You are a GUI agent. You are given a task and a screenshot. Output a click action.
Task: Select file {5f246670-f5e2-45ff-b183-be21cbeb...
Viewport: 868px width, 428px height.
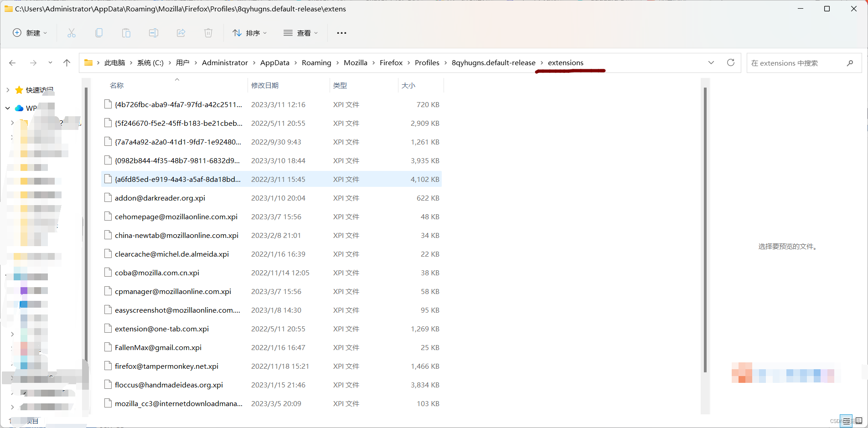(271, 123)
